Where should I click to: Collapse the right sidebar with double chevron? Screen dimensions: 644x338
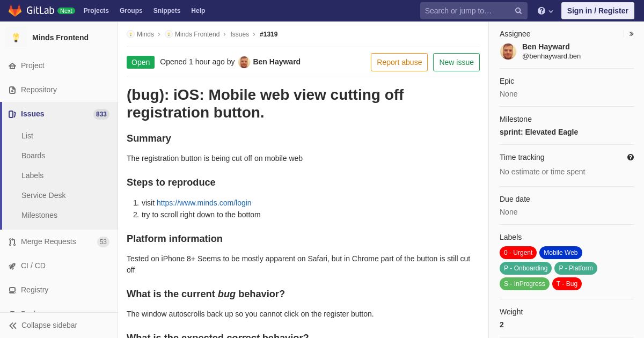tap(631, 34)
